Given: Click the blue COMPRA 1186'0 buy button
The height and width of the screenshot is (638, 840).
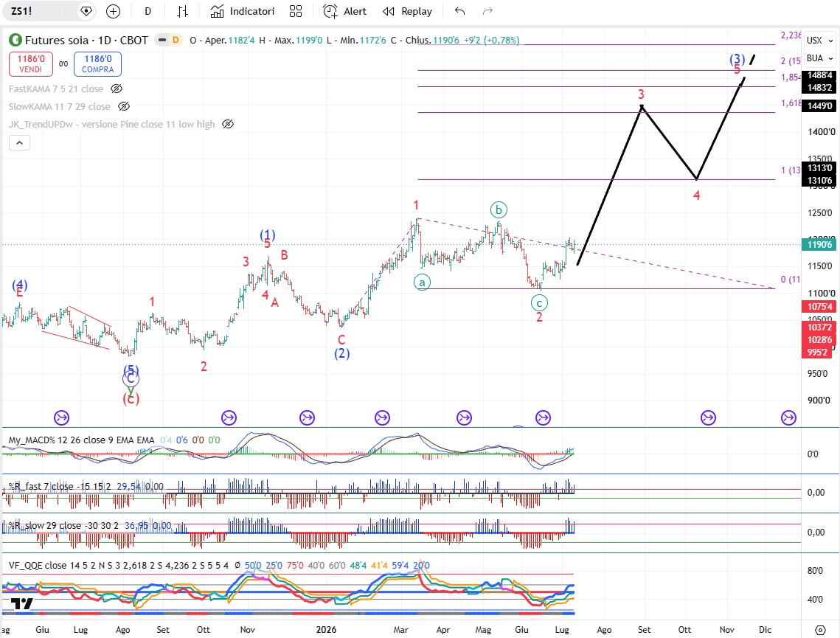Looking at the screenshot, I should (97, 63).
